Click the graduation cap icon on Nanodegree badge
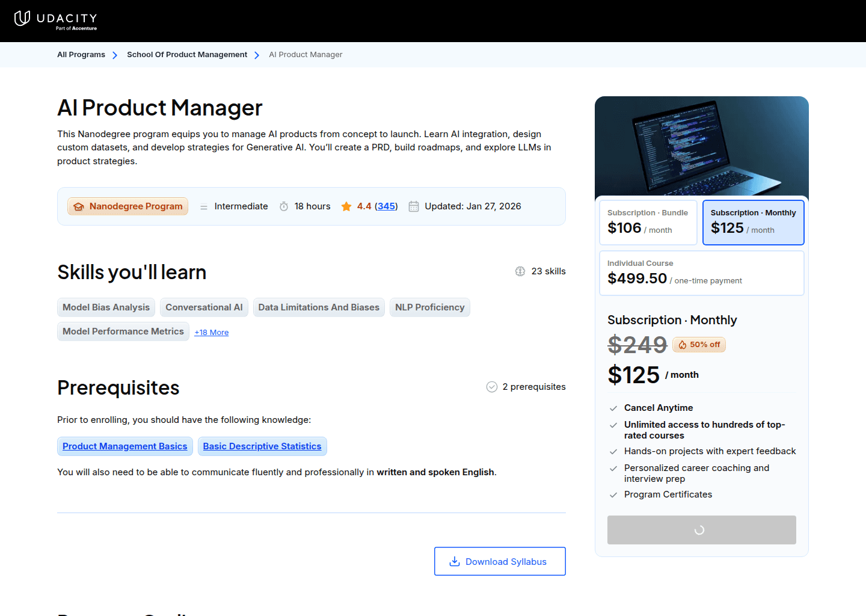Viewport: 866px width, 616px height. (79, 206)
